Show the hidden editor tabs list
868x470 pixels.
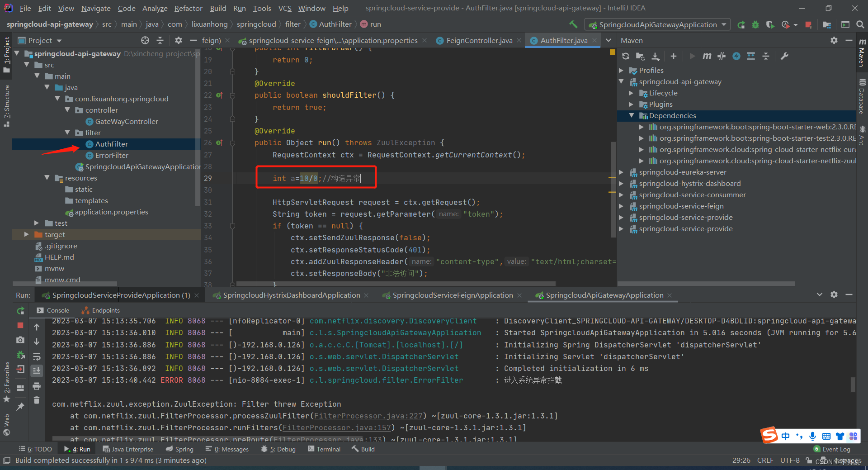[609, 40]
